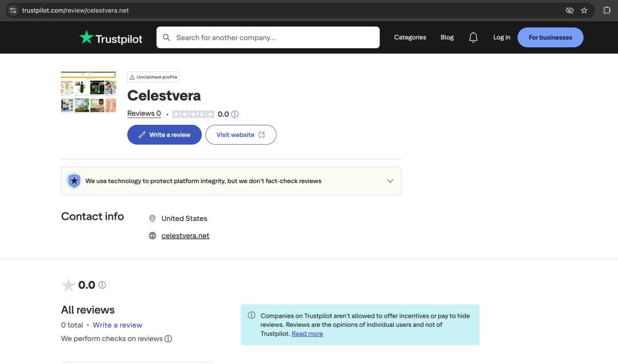
Task: Click the globe icon beside celestvera.net
Action: [x=153, y=236]
